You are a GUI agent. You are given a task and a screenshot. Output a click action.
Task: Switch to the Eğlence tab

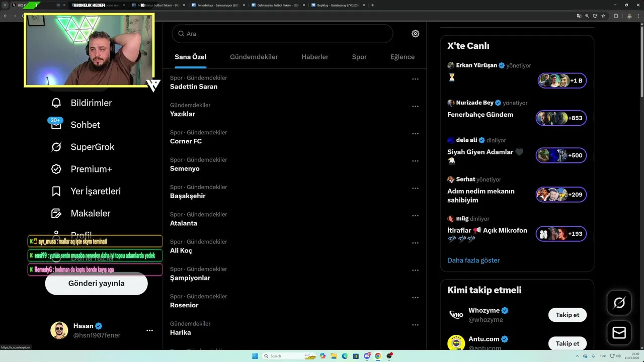pyautogui.click(x=403, y=57)
